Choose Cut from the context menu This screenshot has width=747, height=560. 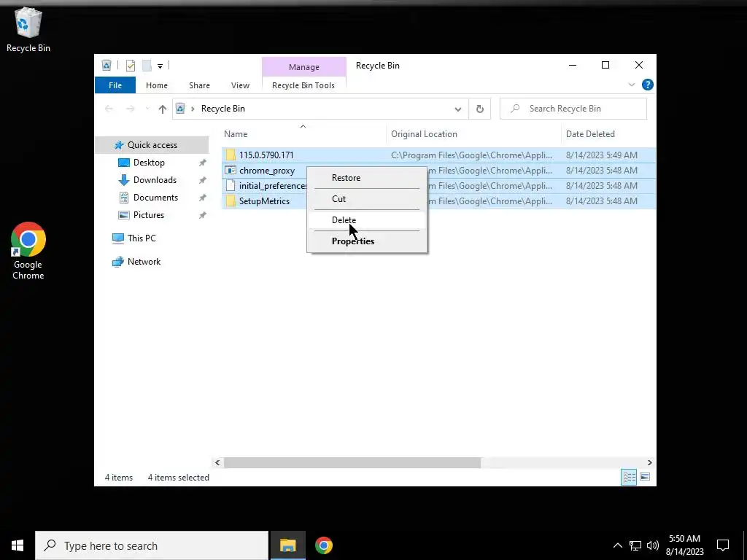[x=367, y=199]
